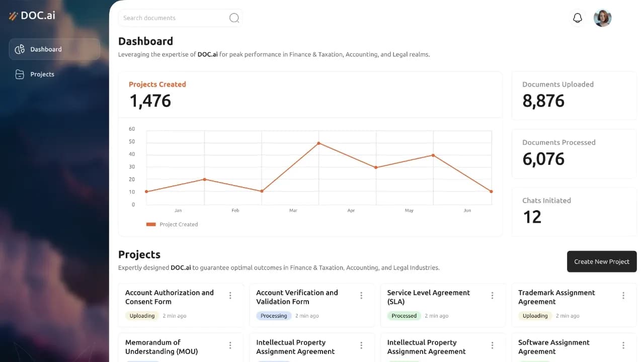644x362 pixels.
Task: Click the April peak data point on chart
Action: point(318,143)
